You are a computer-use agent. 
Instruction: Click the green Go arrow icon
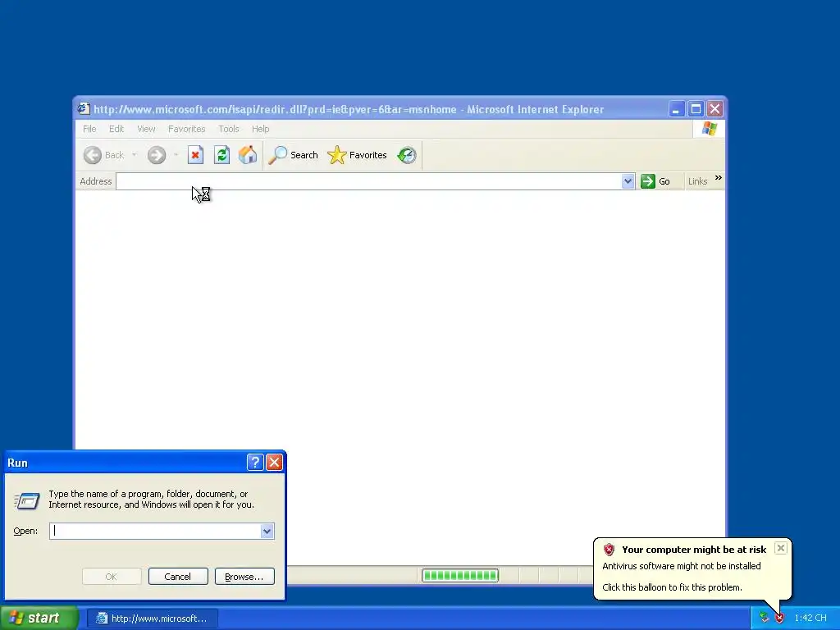coord(648,181)
